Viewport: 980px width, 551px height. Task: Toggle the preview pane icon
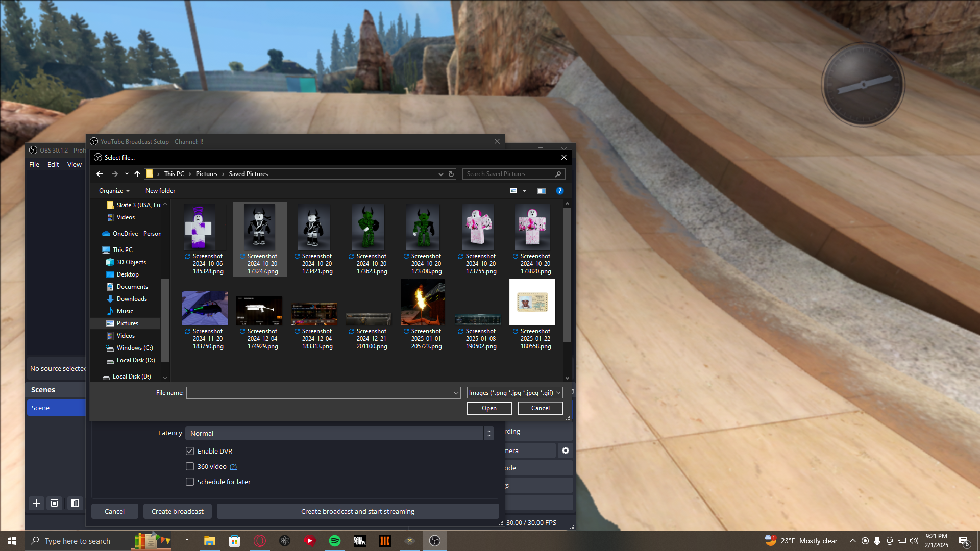coord(542,191)
